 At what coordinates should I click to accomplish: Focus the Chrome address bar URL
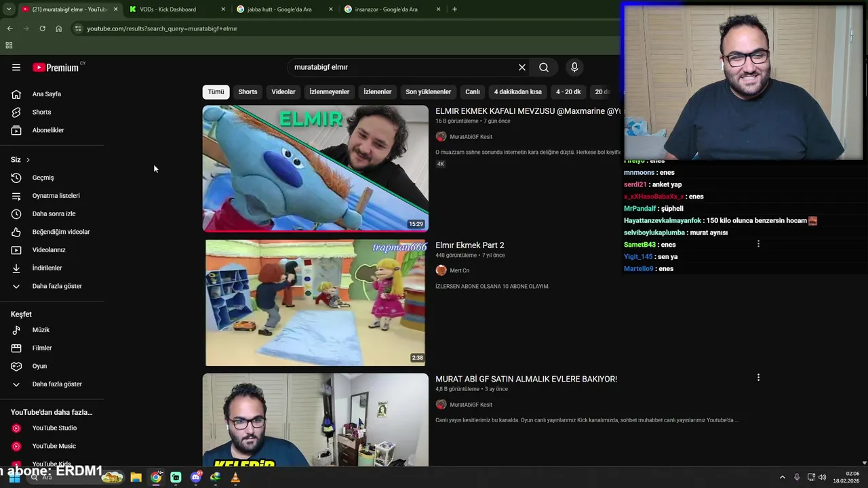(x=161, y=28)
